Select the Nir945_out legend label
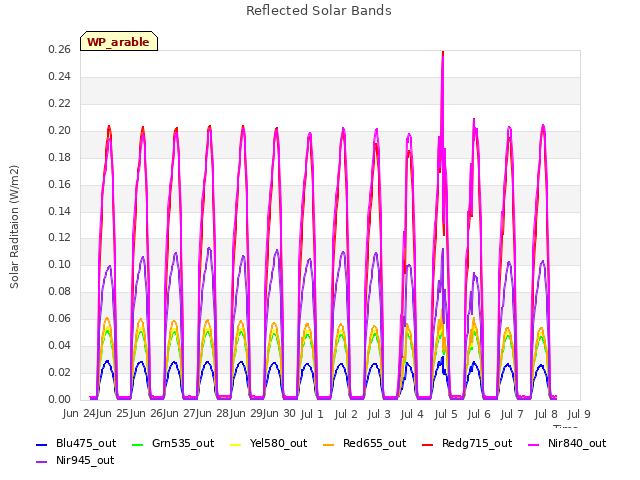640x480 pixels. coord(85,461)
